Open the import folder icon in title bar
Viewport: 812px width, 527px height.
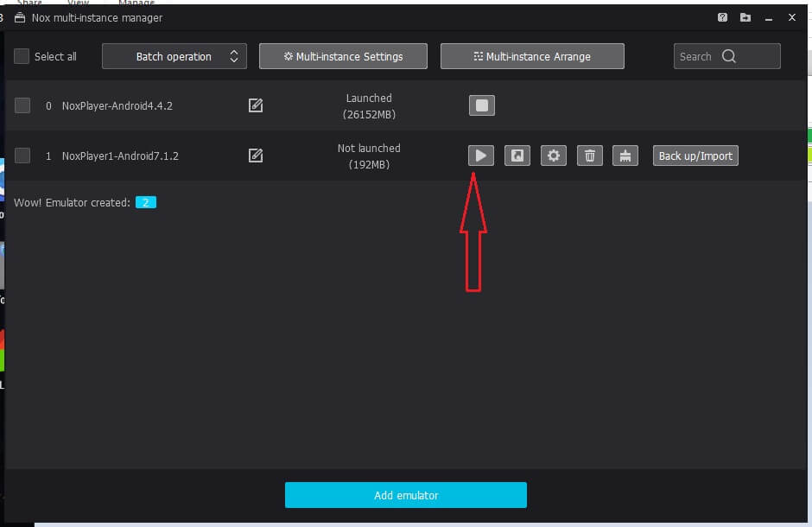coord(745,17)
